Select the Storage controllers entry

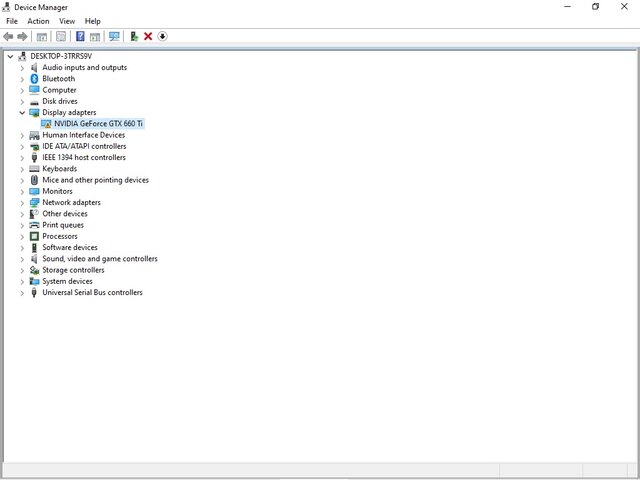(73, 270)
